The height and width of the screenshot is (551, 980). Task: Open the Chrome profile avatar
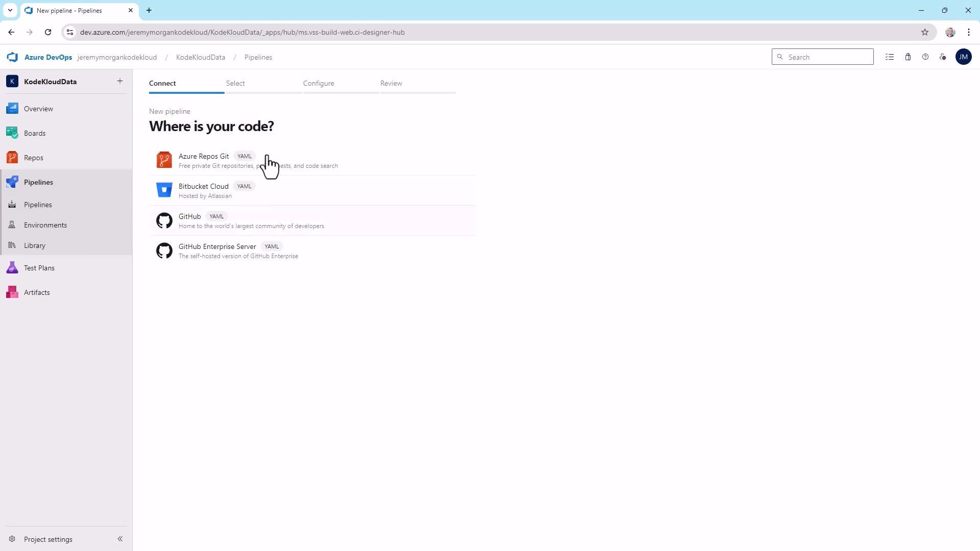[950, 32]
